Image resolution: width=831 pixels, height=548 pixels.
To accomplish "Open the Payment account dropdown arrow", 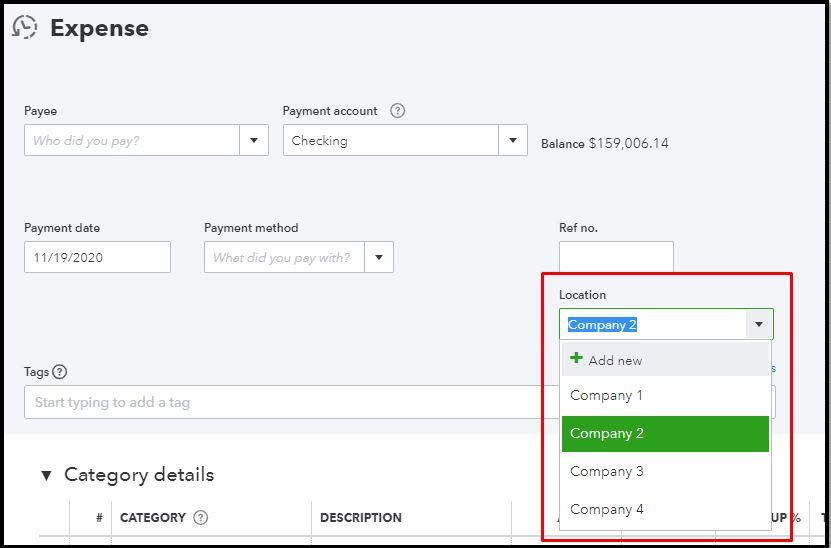I will point(513,140).
